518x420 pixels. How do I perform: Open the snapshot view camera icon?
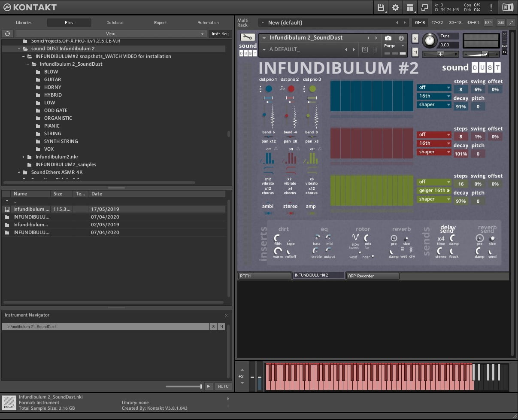pyautogui.click(x=388, y=38)
